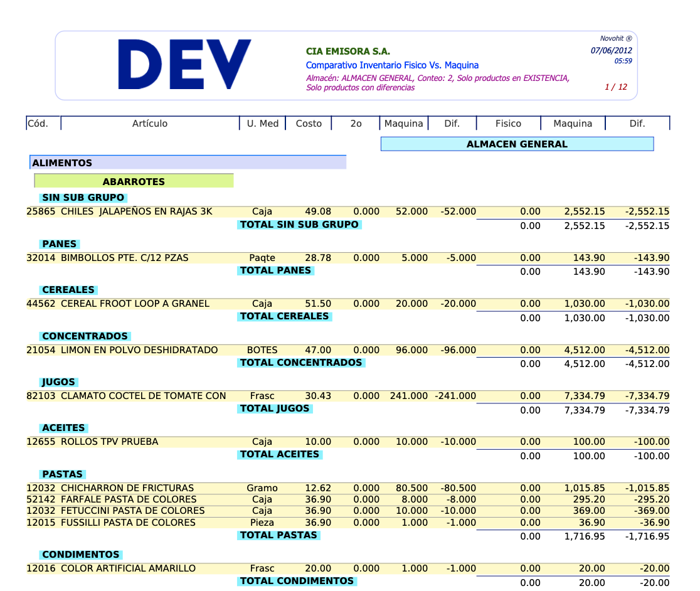Click the CHILES JALAPEÑOS EN RAJAS 3K row
700x591 pixels.
(136, 212)
